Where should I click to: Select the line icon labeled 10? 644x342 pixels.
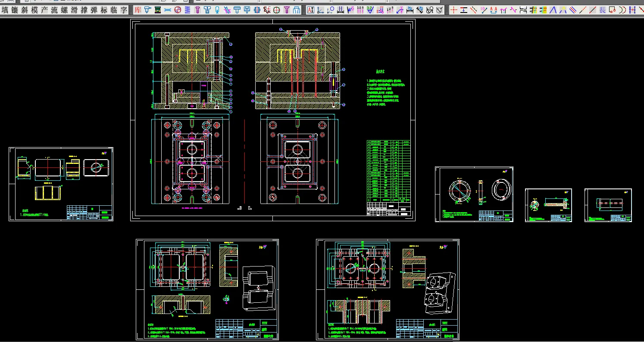(x=484, y=10)
